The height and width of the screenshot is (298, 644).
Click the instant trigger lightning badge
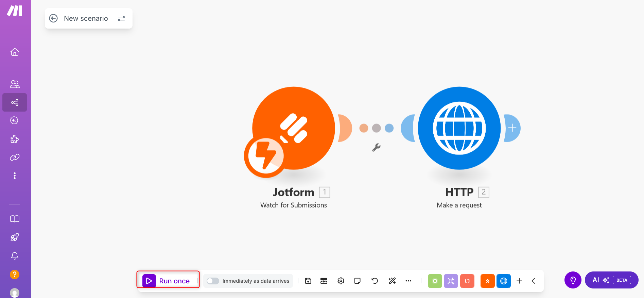(x=265, y=155)
